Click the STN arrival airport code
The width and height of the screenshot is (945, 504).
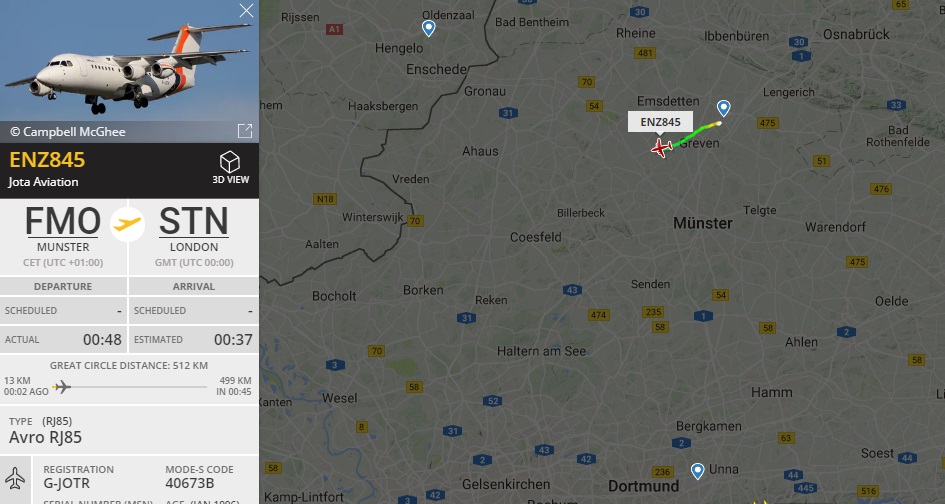coord(193,221)
